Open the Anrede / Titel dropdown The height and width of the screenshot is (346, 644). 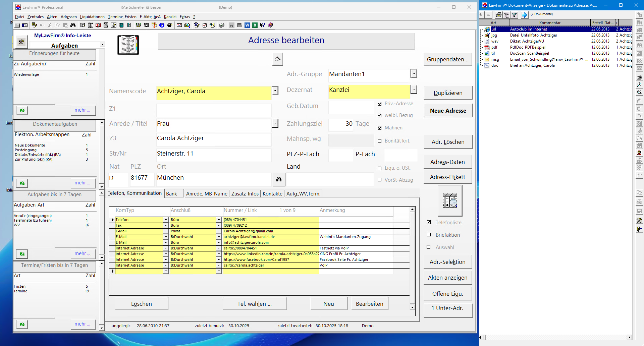coord(275,123)
